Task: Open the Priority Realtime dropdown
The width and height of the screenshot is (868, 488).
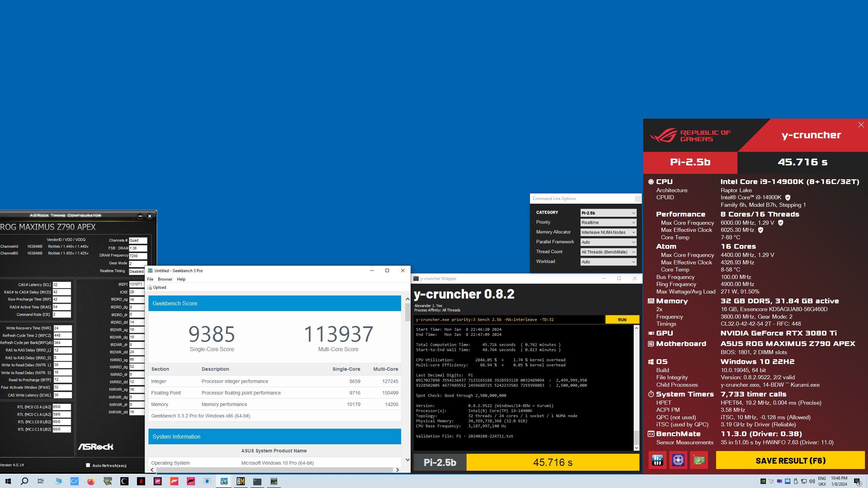Action: 608,223
